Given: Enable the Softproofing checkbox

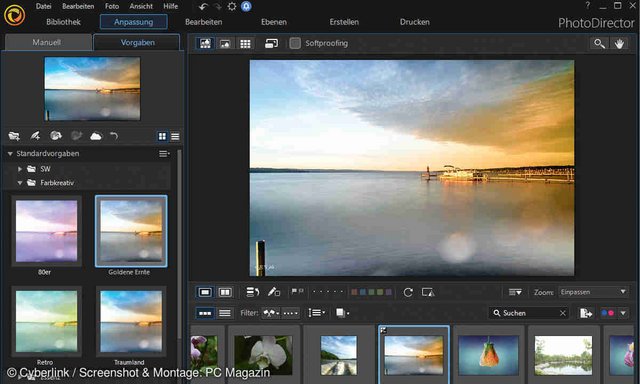Looking at the screenshot, I should point(295,43).
